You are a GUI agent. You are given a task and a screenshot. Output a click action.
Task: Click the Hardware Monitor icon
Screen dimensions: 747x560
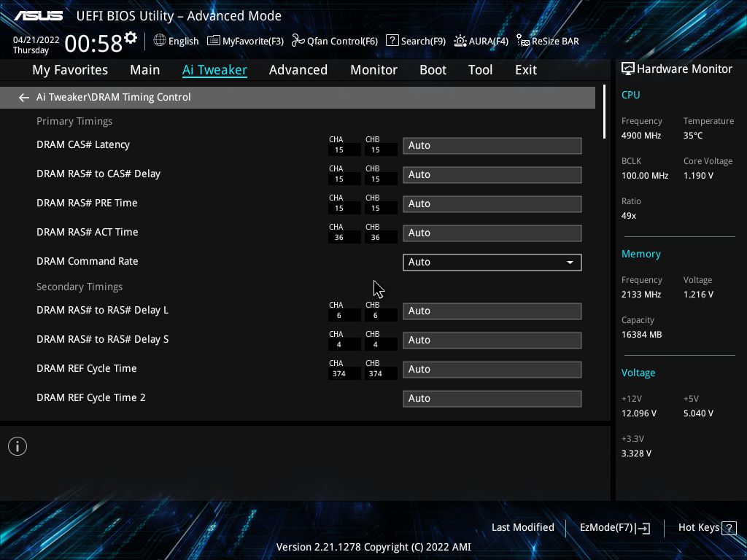(628, 69)
